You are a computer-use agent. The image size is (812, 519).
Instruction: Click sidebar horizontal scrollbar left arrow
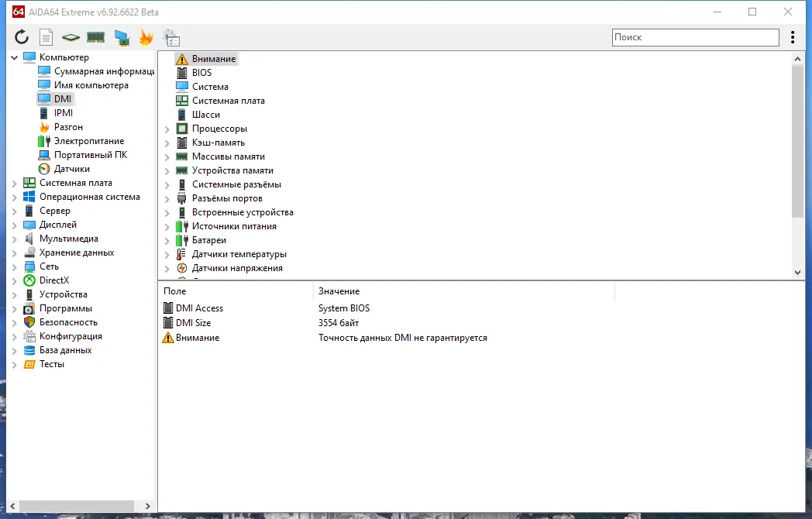pos(12,506)
